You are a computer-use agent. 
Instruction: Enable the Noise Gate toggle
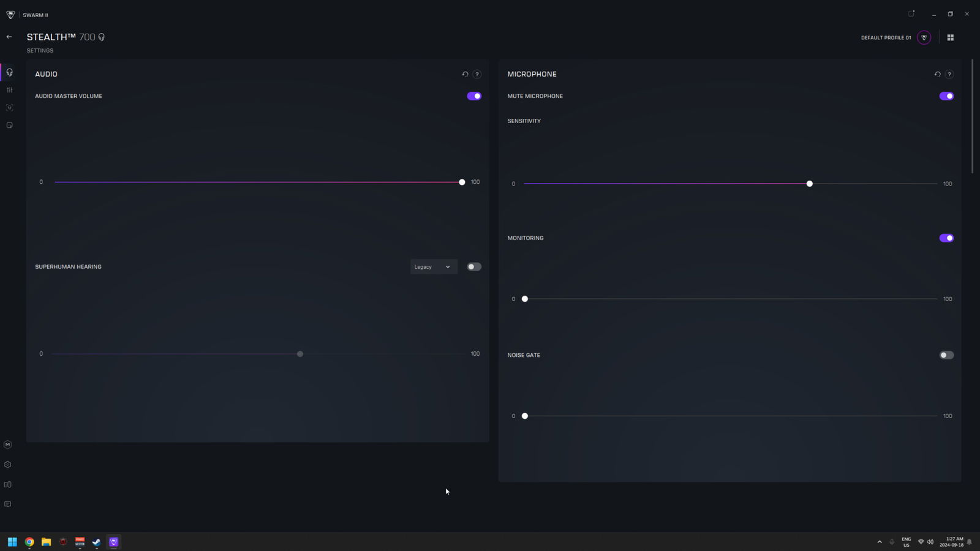tap(946, 355)
